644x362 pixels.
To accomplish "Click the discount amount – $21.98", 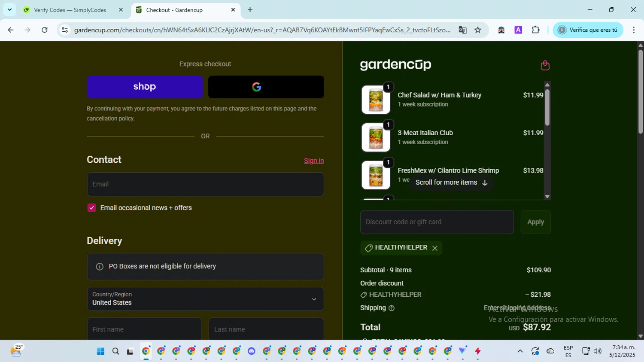I will point(538,295).
